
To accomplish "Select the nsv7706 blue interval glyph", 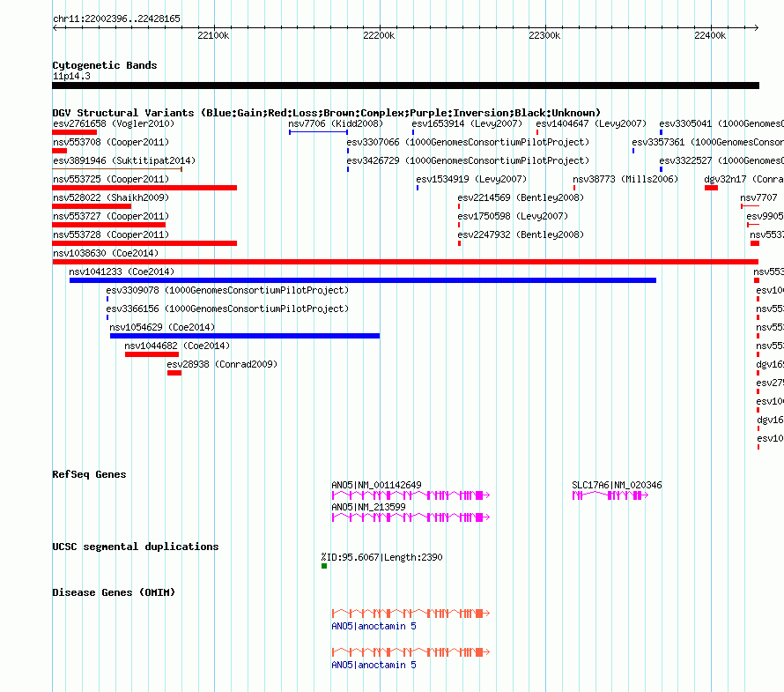I will click(318, 132).
